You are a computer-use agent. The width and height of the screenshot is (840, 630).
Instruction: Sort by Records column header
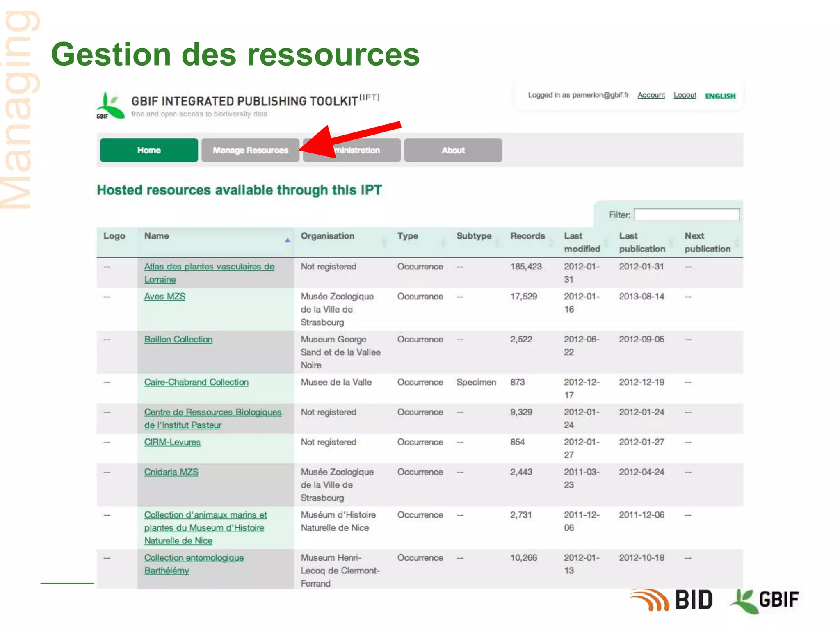click(x=527, y=236)
